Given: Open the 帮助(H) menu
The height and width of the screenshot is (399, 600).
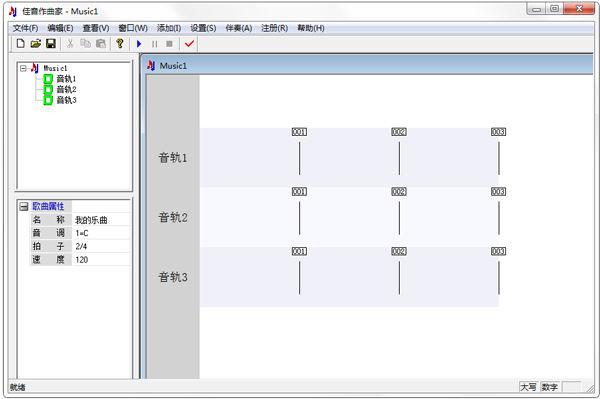Looking at the screenshot, I should point(311,28).
